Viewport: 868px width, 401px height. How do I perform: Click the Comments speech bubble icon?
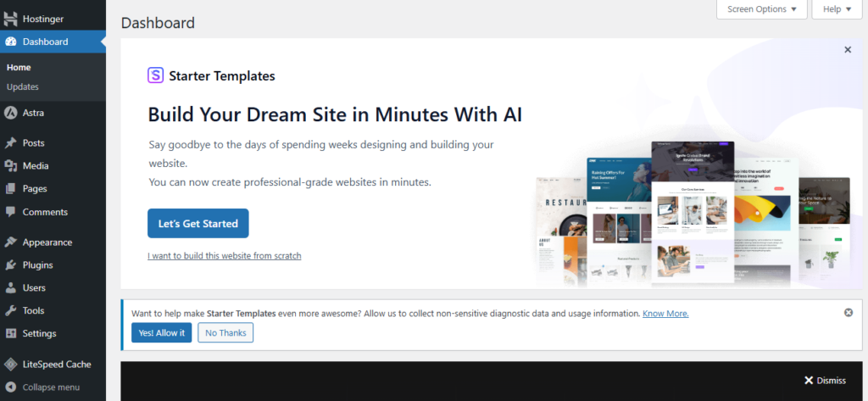[10, 212]
